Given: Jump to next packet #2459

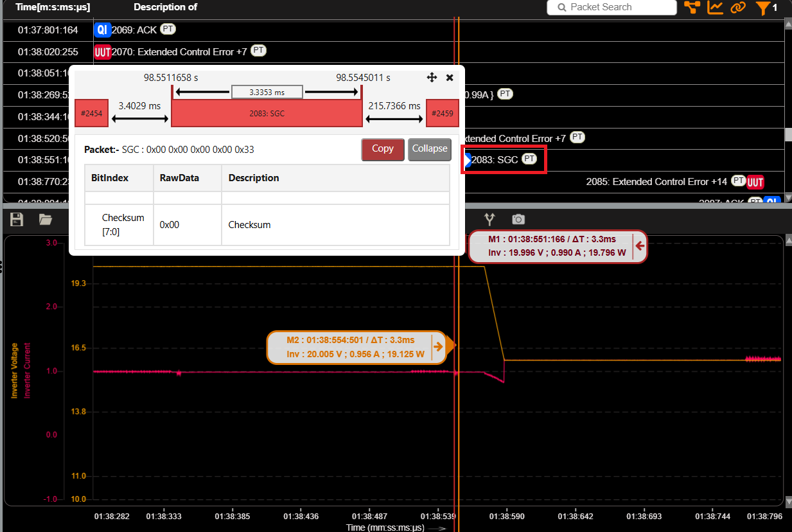Looking at the screenshot, I should pos(443,113).
